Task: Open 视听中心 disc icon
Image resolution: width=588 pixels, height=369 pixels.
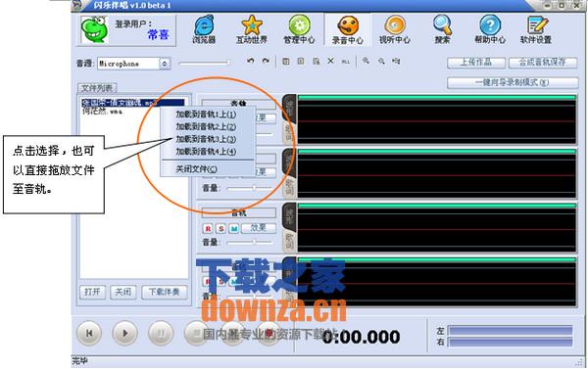Action: click(x=395, y=29)
